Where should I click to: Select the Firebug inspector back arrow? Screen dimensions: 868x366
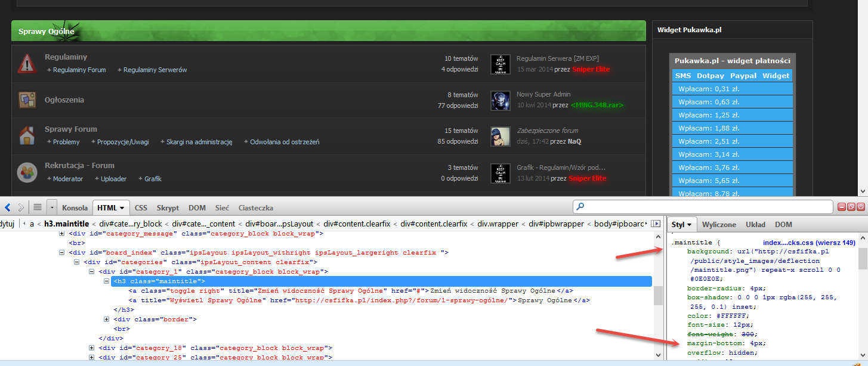pos(7,207)
